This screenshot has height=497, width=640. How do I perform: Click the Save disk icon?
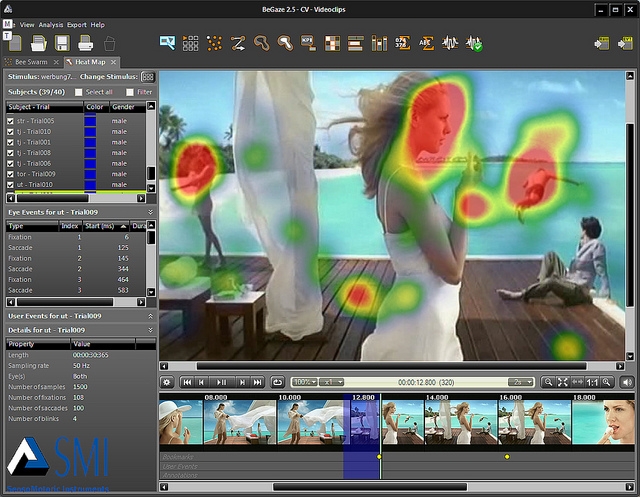click(x=62, y=43)
